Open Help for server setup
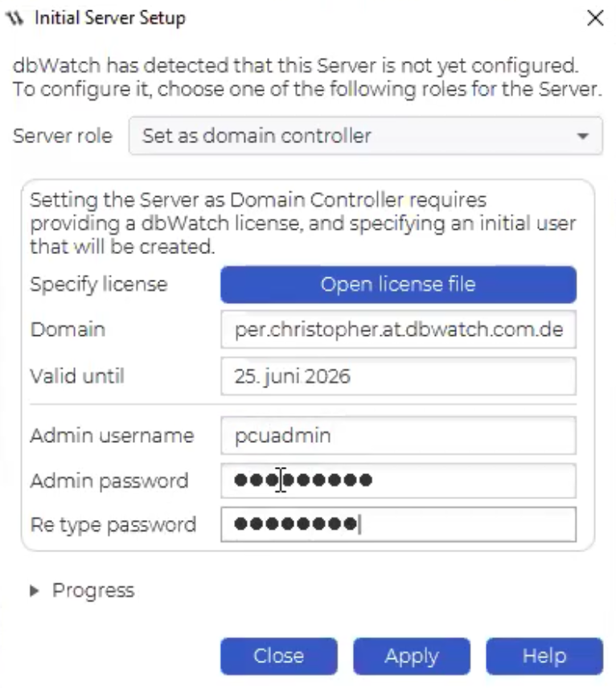The height and width of the screenshot is (688, 616). point(544,656)
